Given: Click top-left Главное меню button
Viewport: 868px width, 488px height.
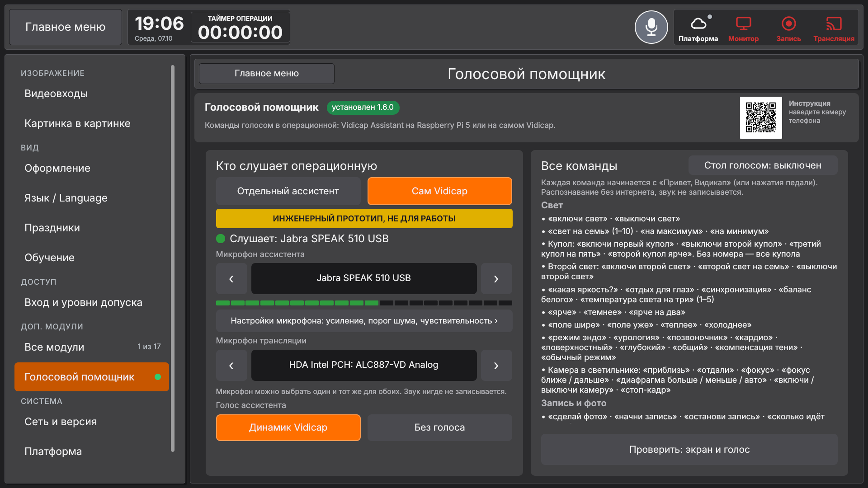Looking at the screenshot, I should (66, 27).
